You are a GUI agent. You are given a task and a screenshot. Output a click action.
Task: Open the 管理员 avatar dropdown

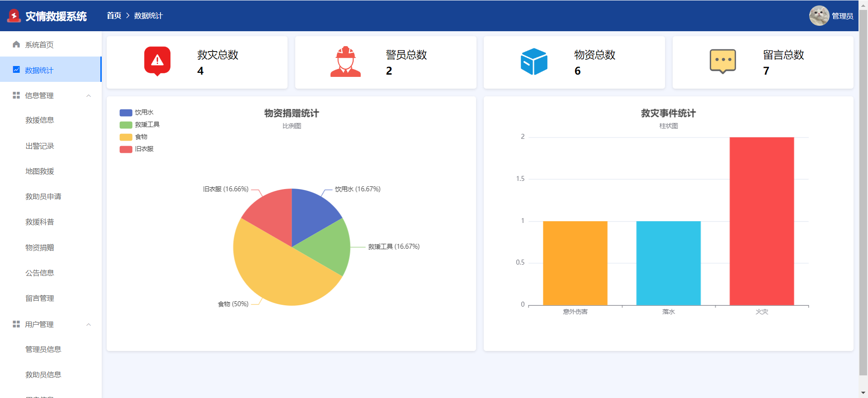(x=831, y=16)
